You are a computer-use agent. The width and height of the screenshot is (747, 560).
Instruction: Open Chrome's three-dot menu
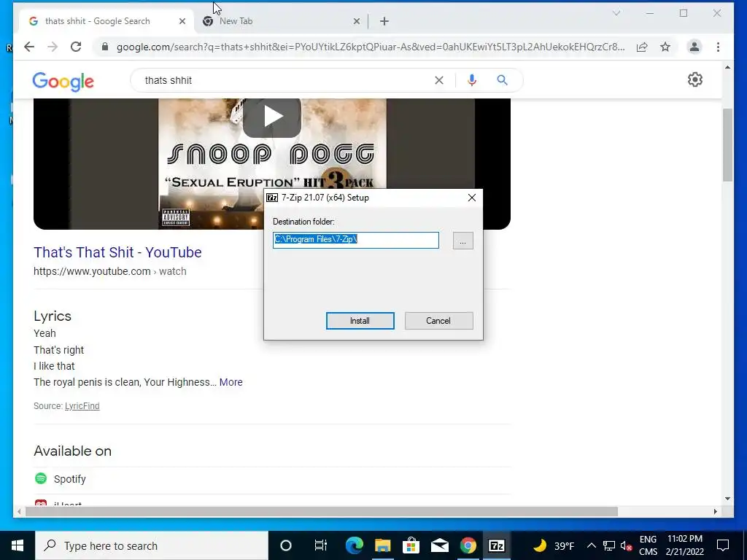point(718,47)
